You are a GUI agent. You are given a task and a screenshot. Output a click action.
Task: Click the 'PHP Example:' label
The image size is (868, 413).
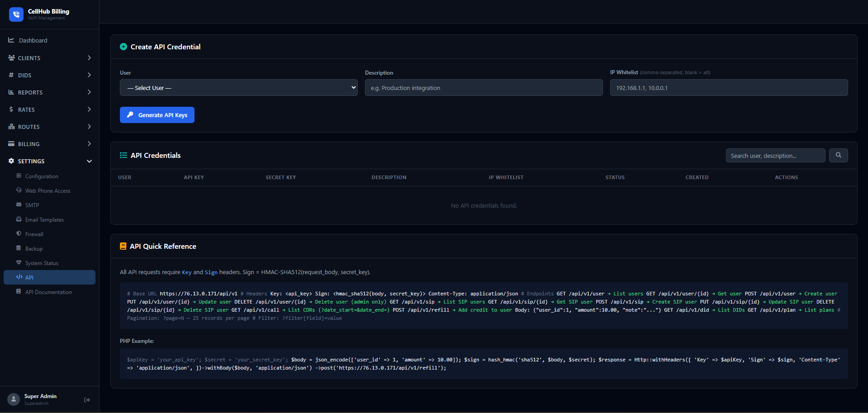pos(137,341)
